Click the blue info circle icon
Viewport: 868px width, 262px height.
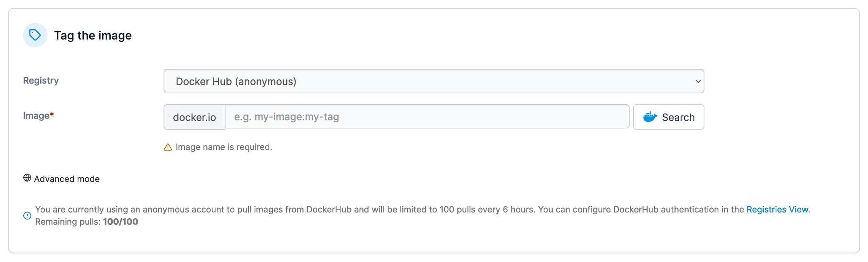point(27,216)
